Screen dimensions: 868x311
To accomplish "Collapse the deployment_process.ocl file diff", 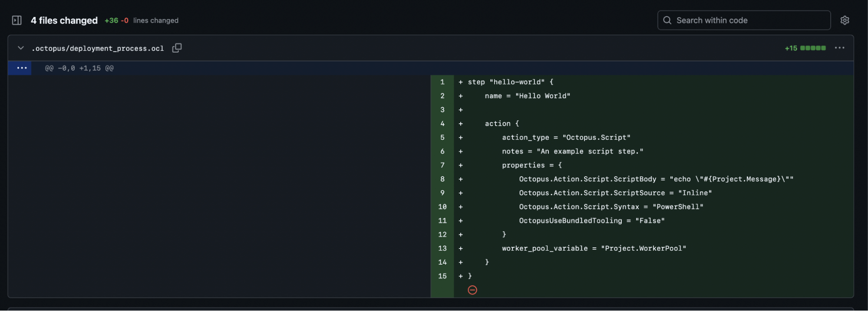I will click(x=20, y=48).
